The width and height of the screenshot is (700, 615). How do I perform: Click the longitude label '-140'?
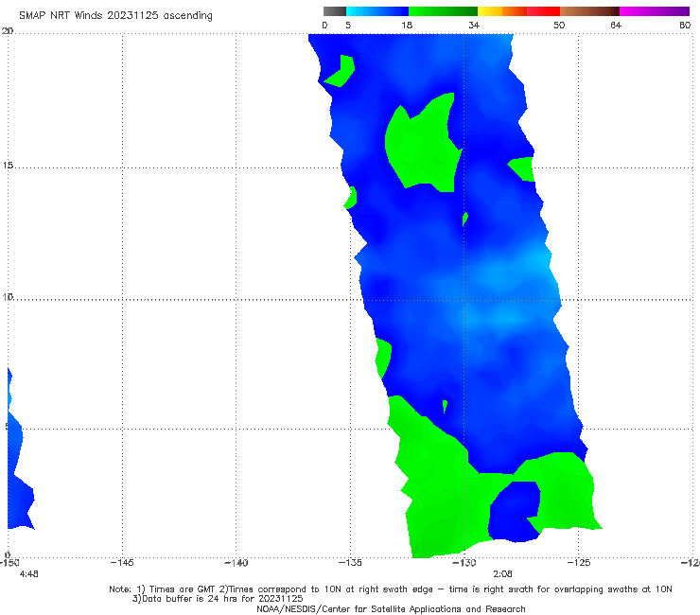tap(236, 563)
